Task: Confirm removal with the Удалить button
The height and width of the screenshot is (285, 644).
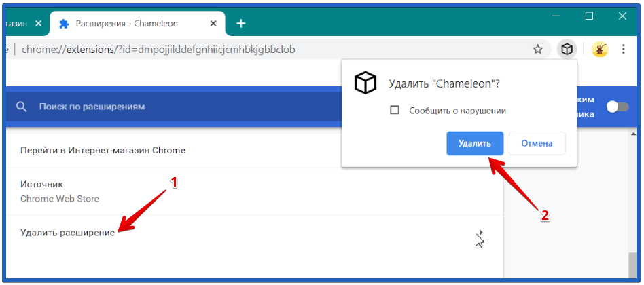Action: pos(475,144)
